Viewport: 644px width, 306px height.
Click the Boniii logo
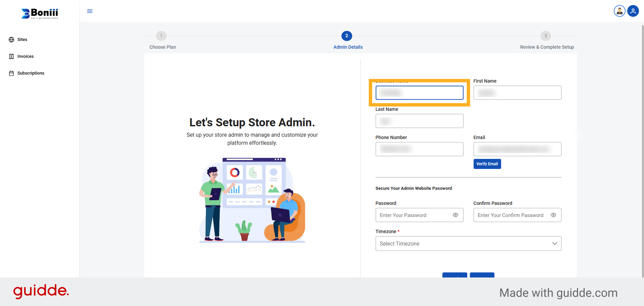click(40, 13)
